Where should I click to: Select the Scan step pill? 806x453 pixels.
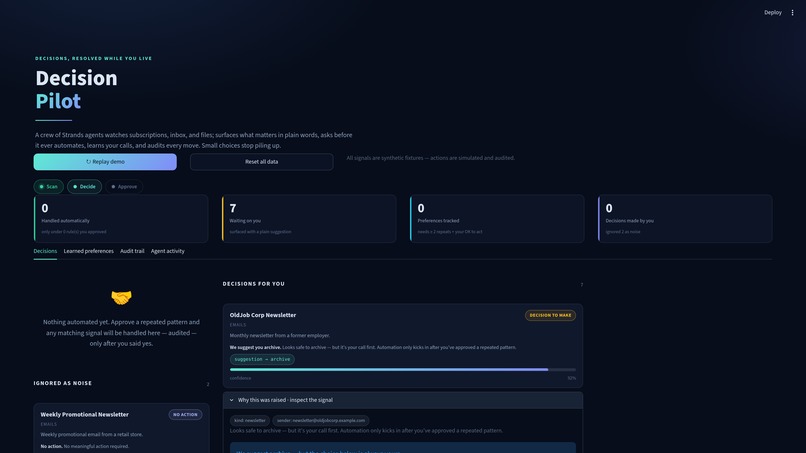click(x=49, y=187)
